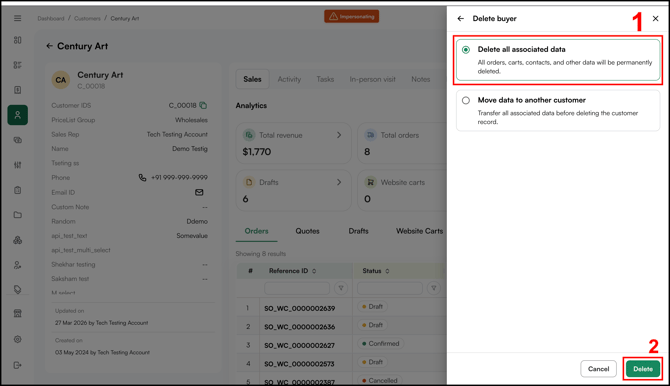
Task: Click the customers person icon in sidebar
Action: [18, 115]
